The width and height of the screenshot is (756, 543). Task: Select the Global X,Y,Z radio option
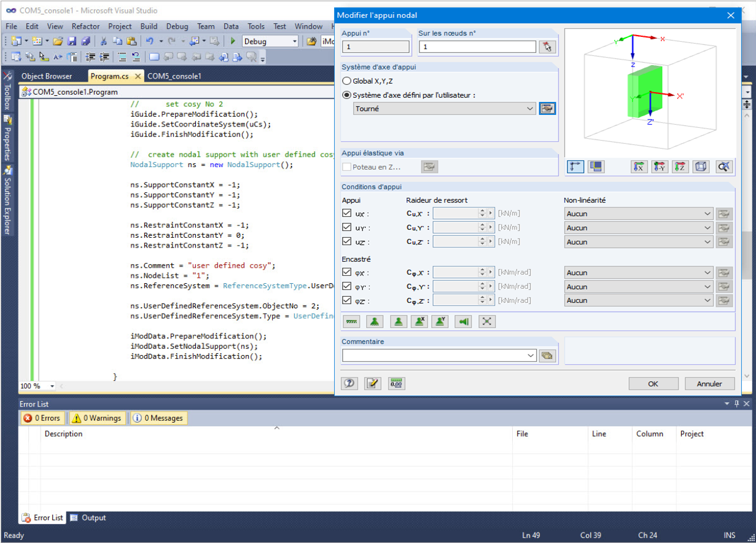coord(347,81)
